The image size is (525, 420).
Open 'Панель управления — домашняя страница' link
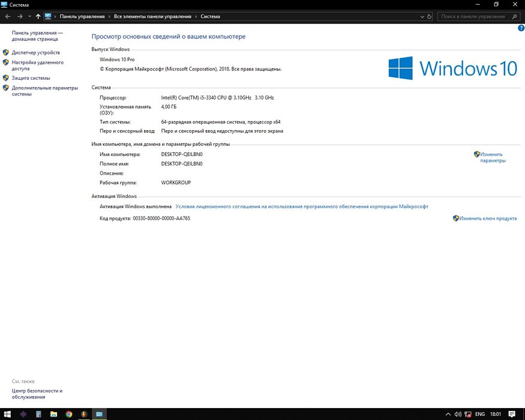pyautogui.click(x=37, y=36)
